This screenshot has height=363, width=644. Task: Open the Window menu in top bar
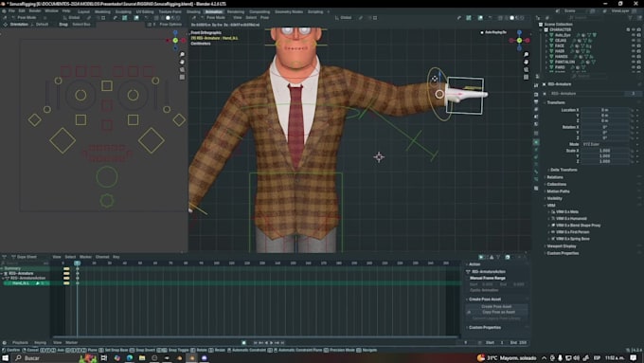click(51, 11)
